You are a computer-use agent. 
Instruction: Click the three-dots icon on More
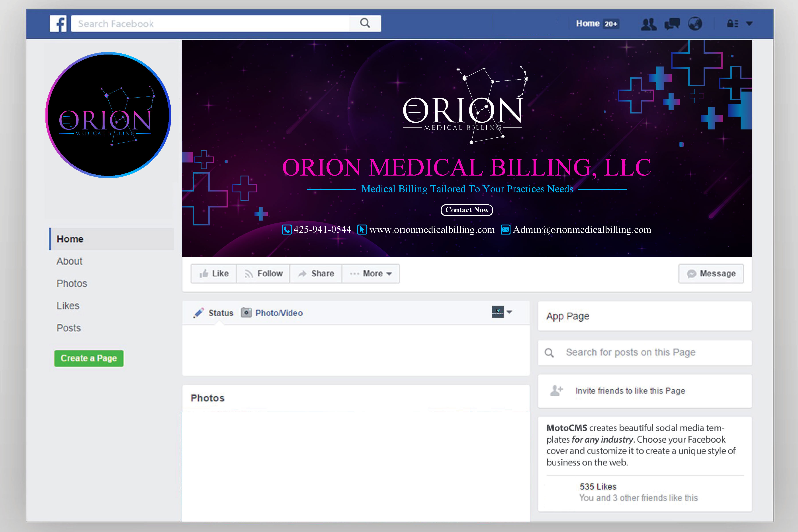pos(354,274)
